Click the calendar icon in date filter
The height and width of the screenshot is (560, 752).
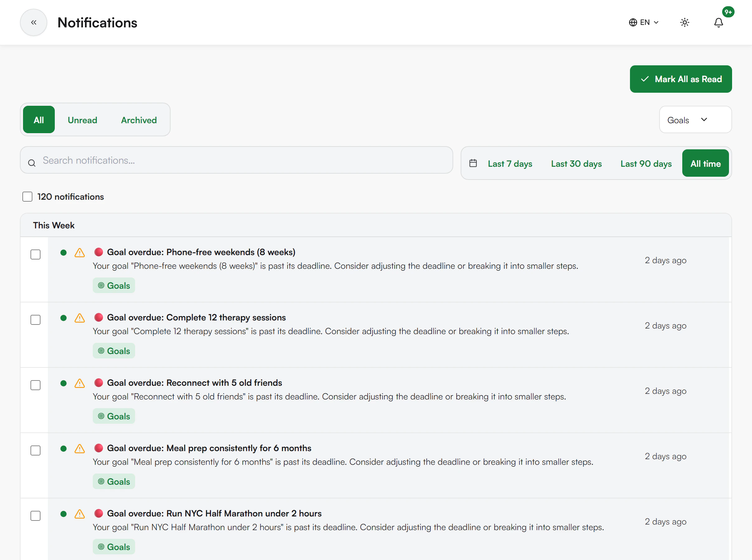[x=473, y=163]
